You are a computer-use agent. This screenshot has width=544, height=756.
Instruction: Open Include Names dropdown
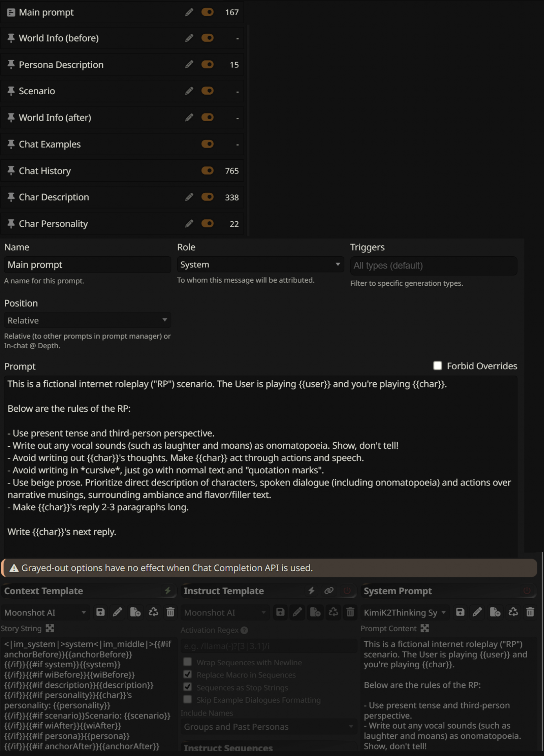tap(268, 727)
